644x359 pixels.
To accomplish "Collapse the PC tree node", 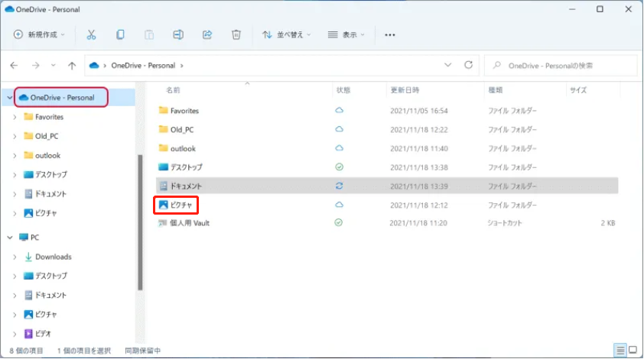I will (x=9, y=238).
